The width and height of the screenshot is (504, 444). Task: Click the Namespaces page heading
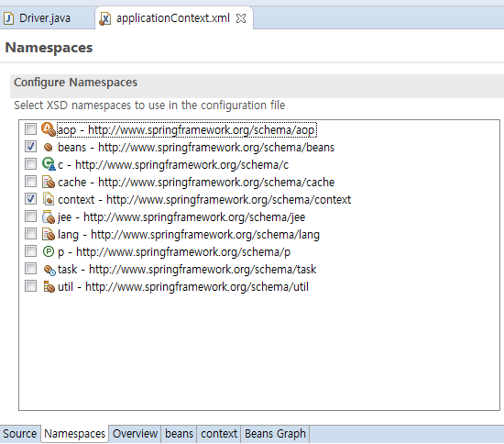tap(49, 48)
